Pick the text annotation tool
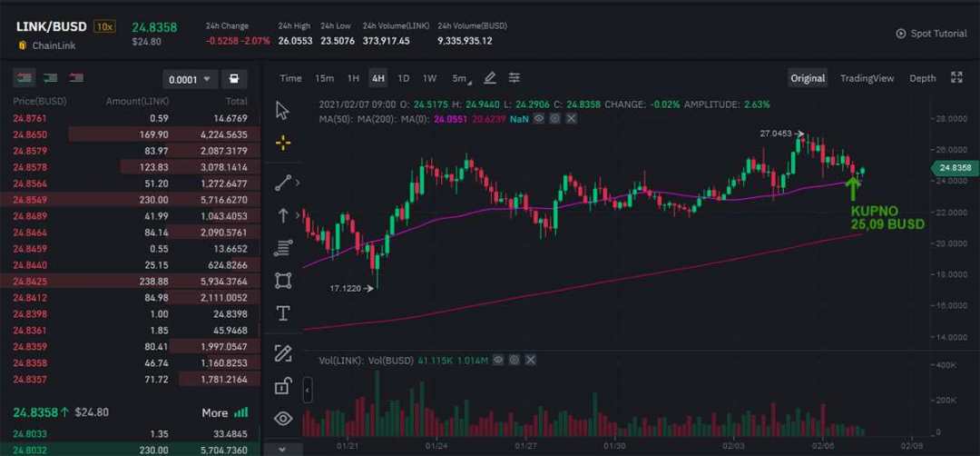This screenshot has width=980, height=456. pos(282,313)
